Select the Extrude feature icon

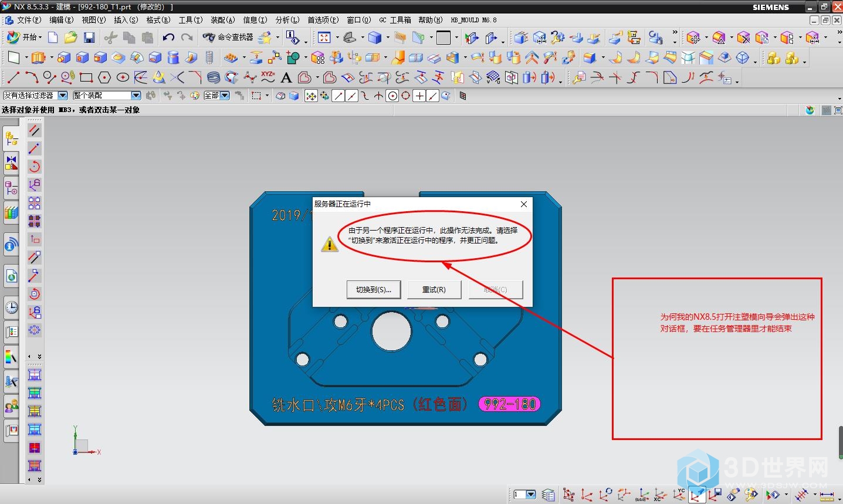coord(38,57)
